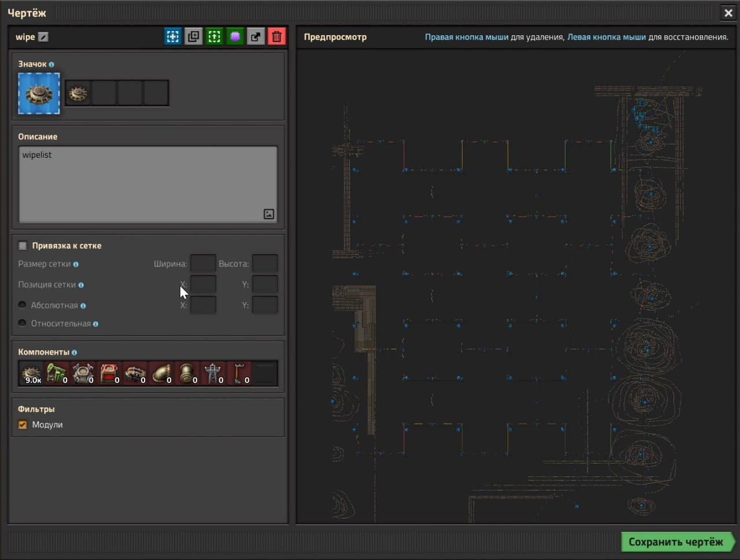Uncheck the Модули filter checkbox
This screenshot has width=740, height=560.
point(23,425)
